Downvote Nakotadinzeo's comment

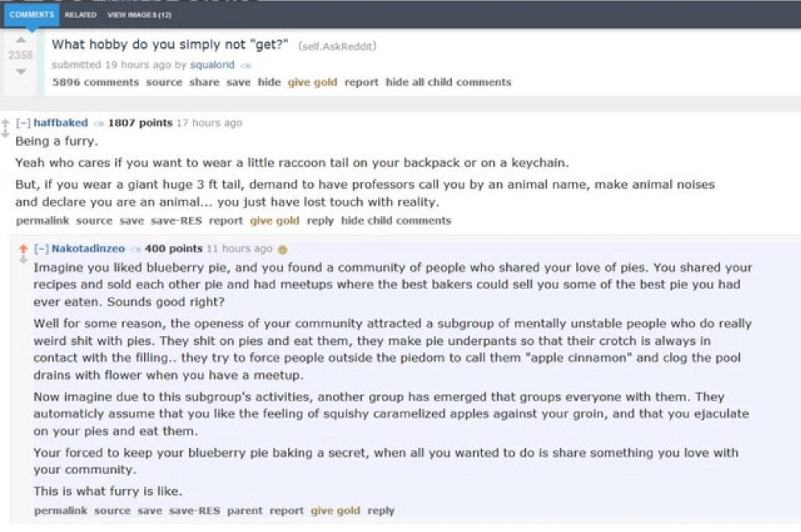23,259
